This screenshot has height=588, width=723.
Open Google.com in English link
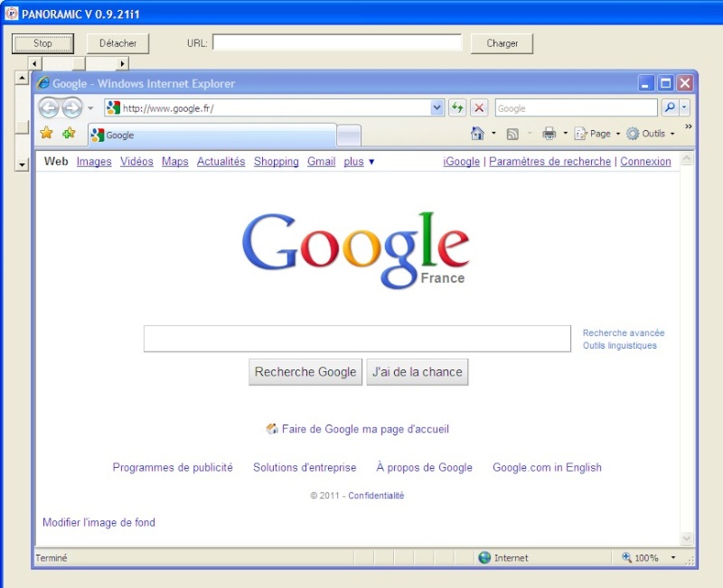[x=547, y=467]
